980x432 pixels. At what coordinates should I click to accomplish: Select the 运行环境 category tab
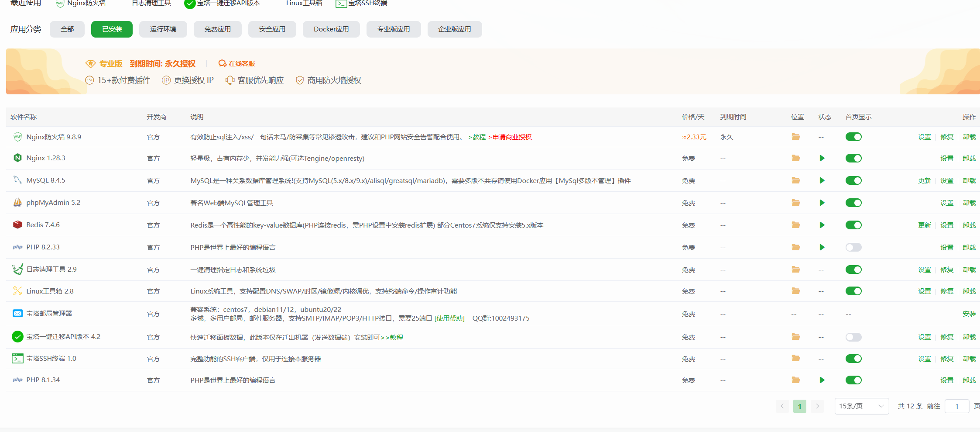(163, 29)
